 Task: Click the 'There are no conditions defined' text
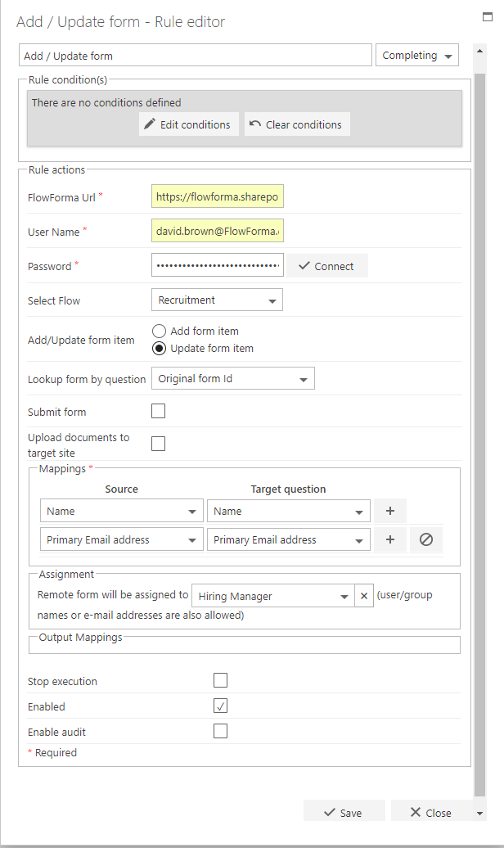point(106,103)
